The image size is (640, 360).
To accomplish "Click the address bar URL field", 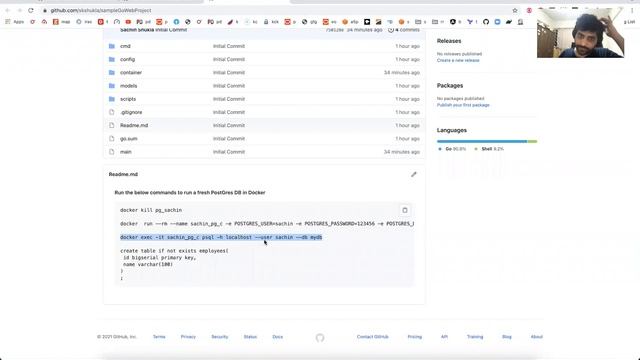I will (x=101, y=10).
